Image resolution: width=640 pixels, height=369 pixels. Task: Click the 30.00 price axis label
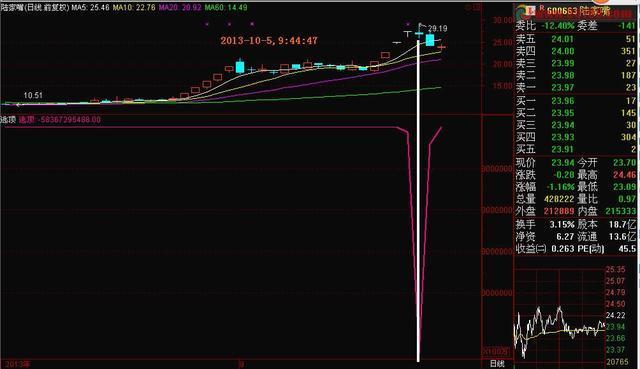[x=502, y=20]
